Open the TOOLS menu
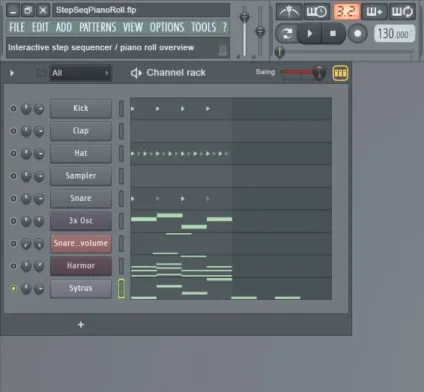424x392 pixels. tap(204, 27)
